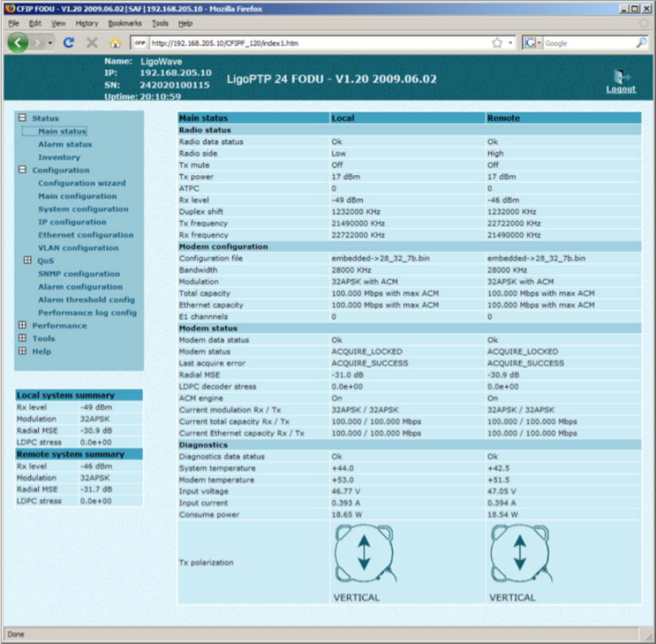The height and width of the screenshot is (644, 656).
Task: Open Alarm configuration
Action: [x=81, y=287]
